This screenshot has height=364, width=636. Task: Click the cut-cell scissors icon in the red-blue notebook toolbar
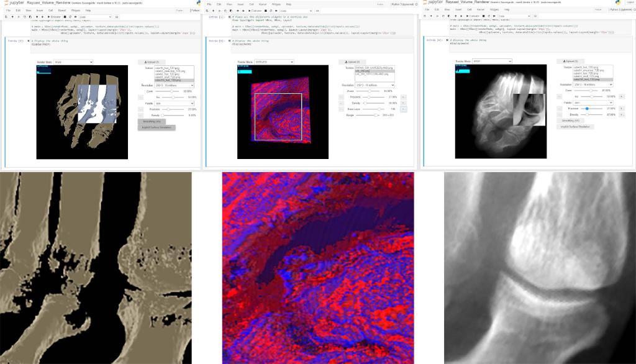pyautogui.click(x=219, y=11)
